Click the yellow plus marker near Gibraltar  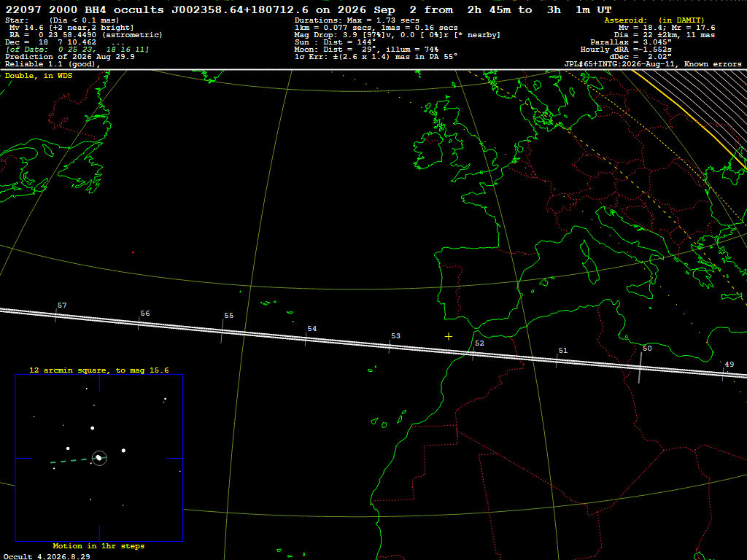point(449,337)
